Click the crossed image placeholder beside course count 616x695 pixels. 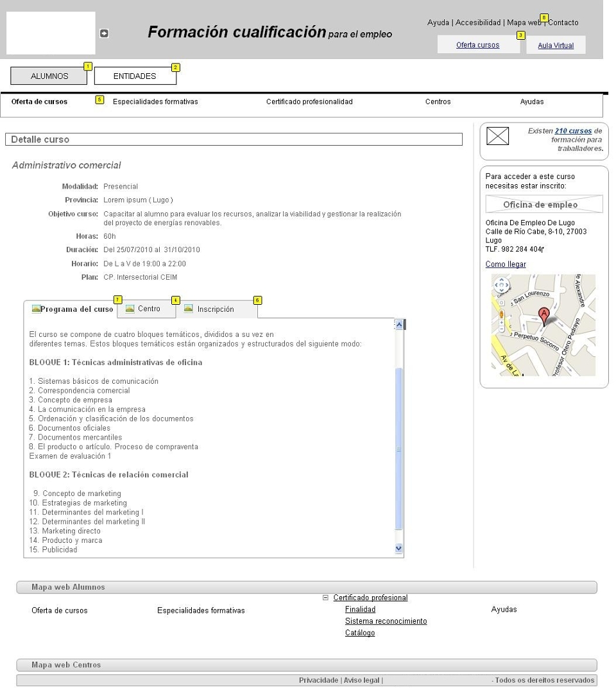(497, 135)
